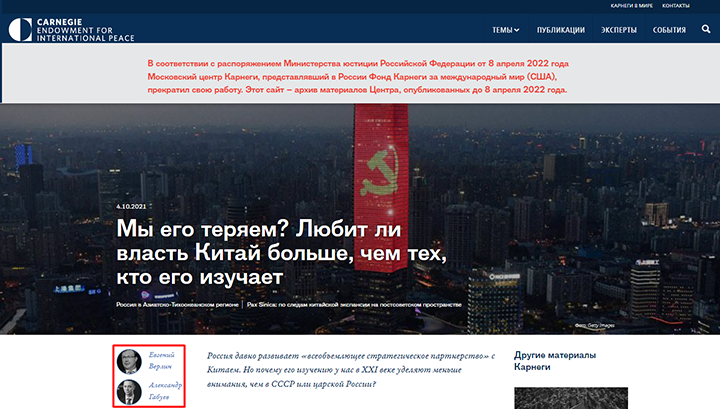Screen dimensions: 720x409
Task: Click Александр Габуев's author photo
Action: coord(128,391)
